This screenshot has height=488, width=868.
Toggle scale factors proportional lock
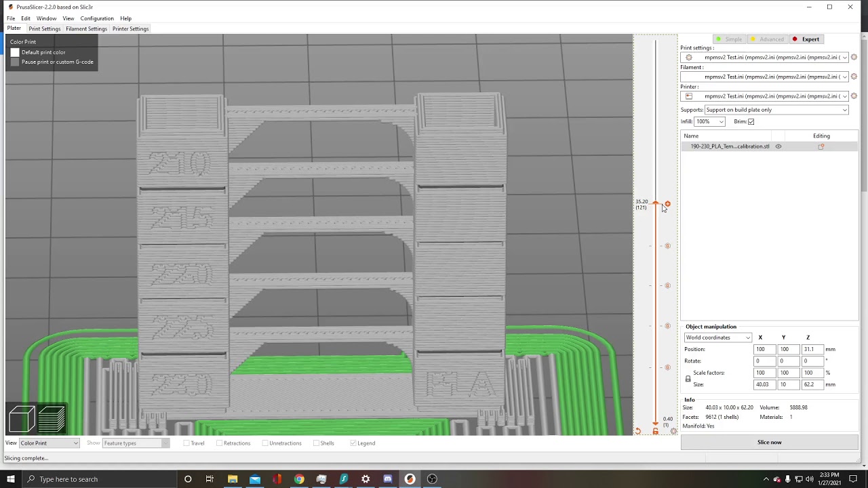(688, 379)
